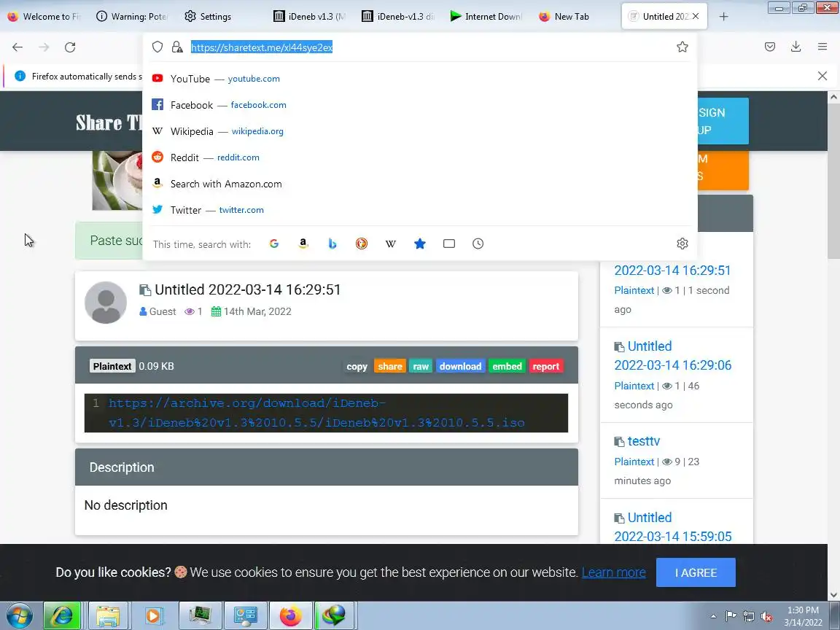840x630 pixels.
Task: Click the SIGN UP button
Action: pyautogui.click(x=723, y=121)
